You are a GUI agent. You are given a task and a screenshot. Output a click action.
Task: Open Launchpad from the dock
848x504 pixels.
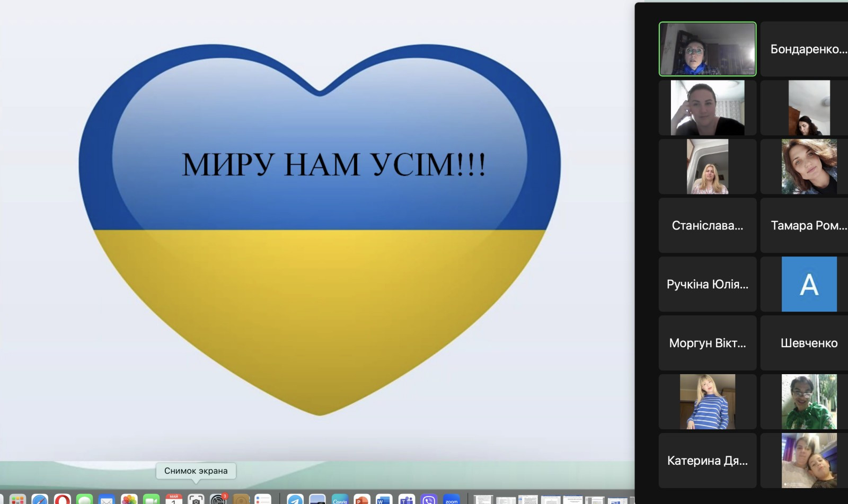[x=17, y=499]
